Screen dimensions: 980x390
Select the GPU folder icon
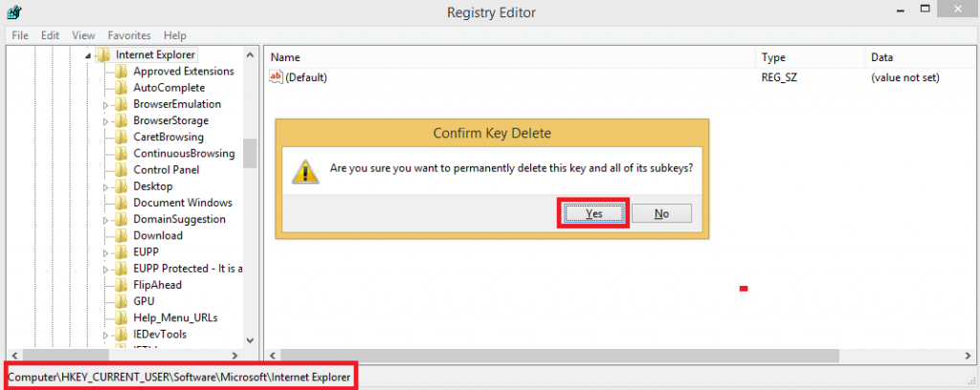coord(121,301)
